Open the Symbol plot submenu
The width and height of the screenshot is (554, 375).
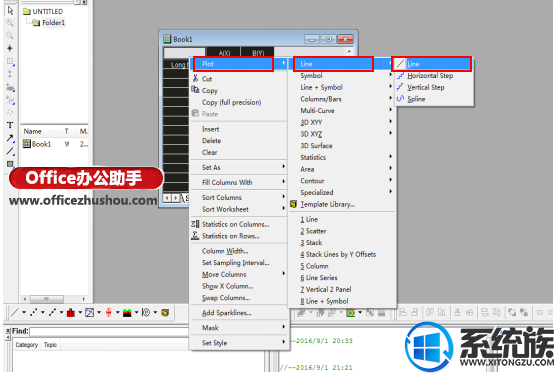point(342,76)
